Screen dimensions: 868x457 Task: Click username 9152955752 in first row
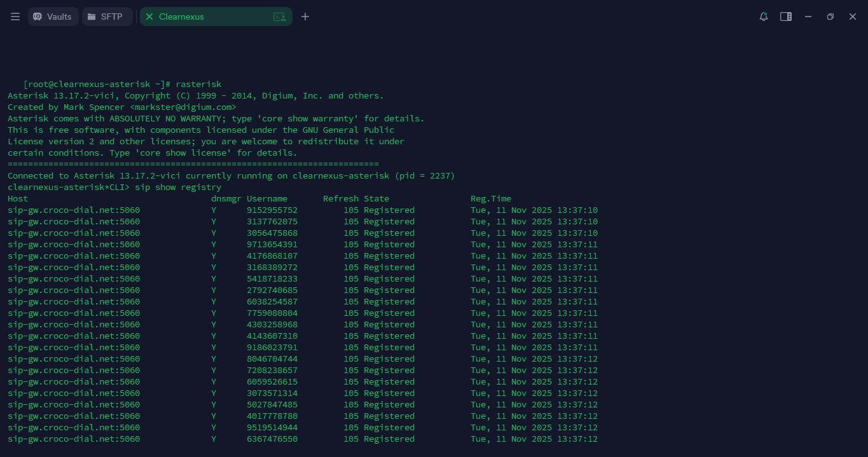pos(272,210)
